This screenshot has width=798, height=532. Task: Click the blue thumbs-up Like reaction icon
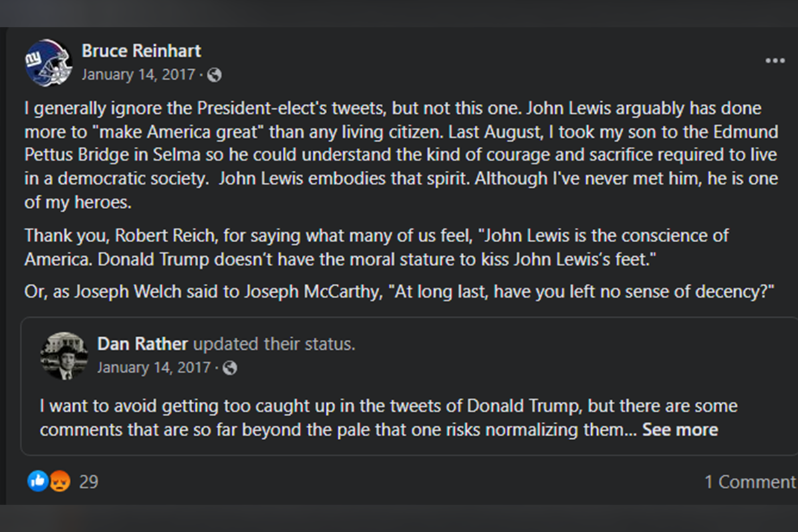coord(38,481)
